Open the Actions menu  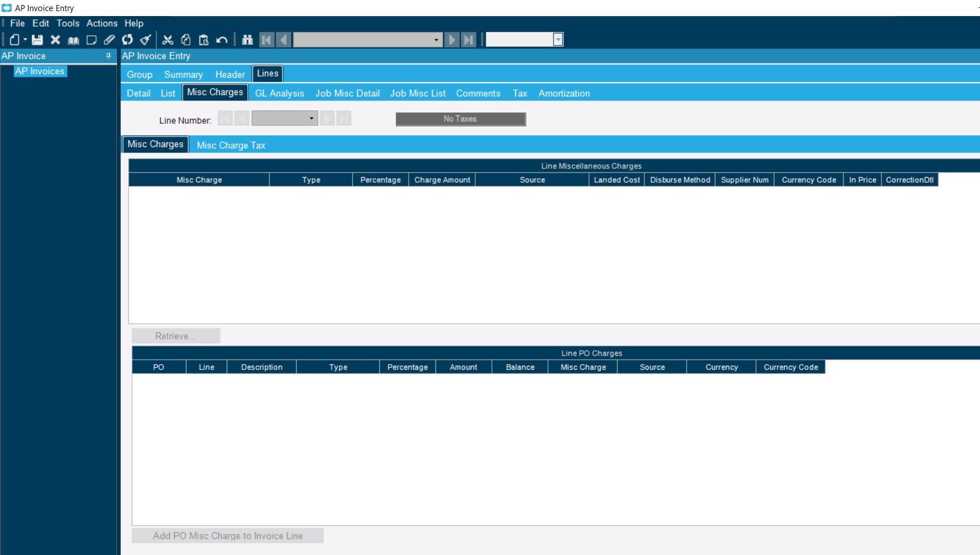pos(102,23)
